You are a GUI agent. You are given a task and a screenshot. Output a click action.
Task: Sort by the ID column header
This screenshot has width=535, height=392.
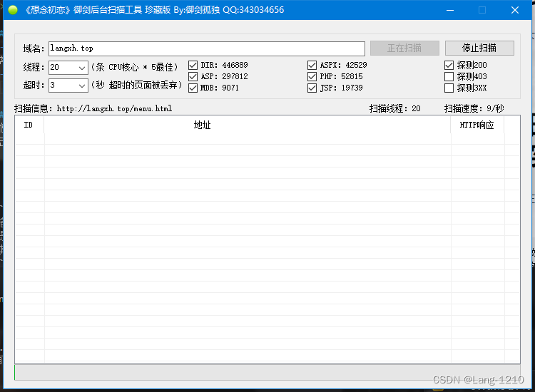pyautogui.click(x=29, y=125)
